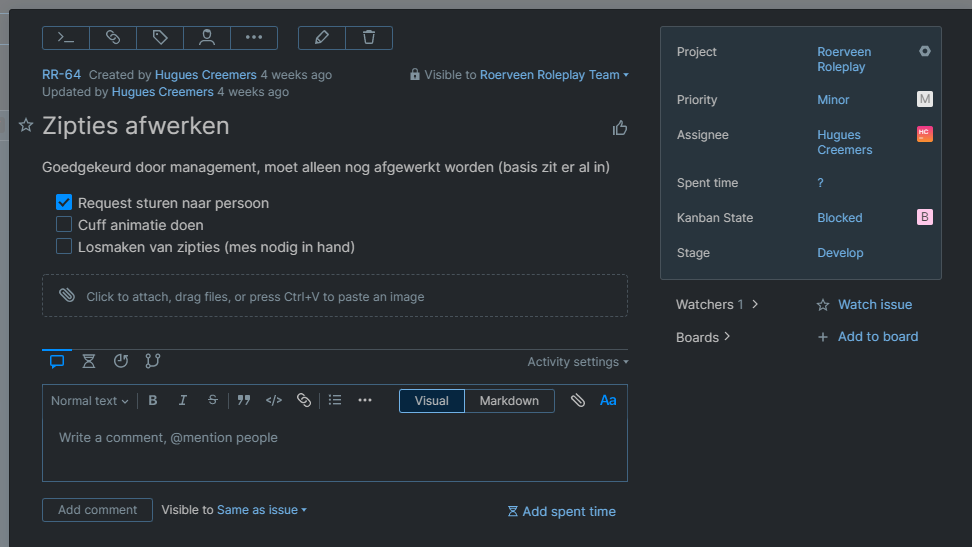Open the Activity settings dropdown
This screenshot has width=972, height=547.
pos(577,362)
